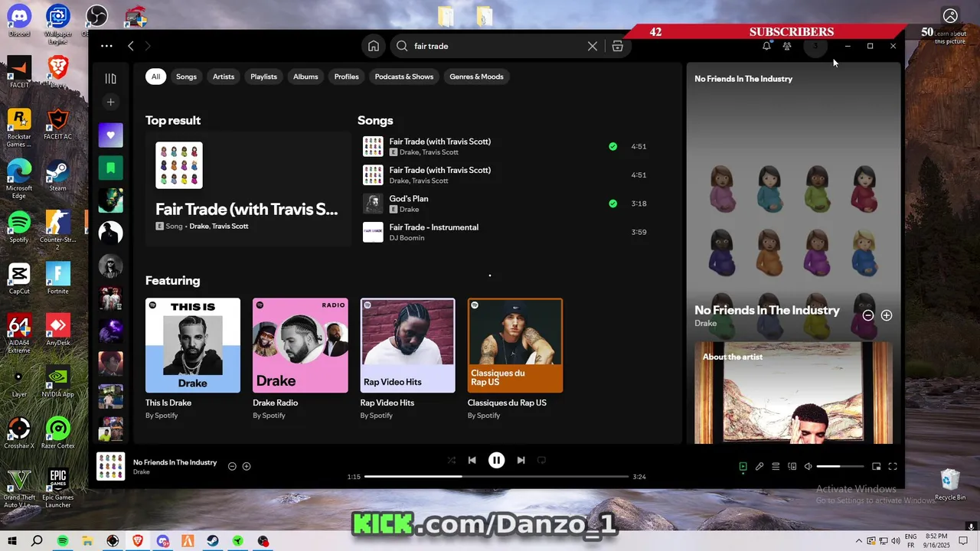Click minus icon in Now Playing panel
The image size is (980, 551).
(x=868, y=315)
